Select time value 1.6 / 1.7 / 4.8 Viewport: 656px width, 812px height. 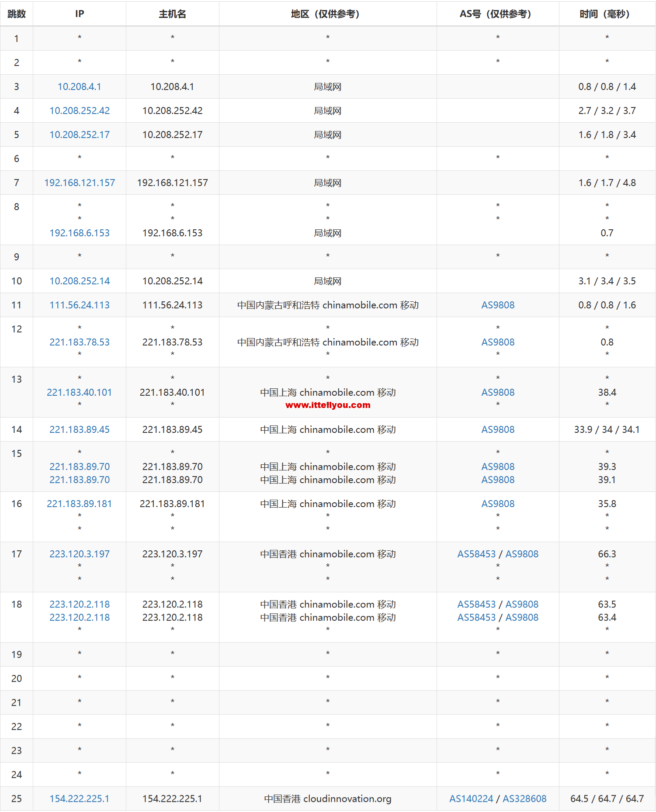(607, 183)
